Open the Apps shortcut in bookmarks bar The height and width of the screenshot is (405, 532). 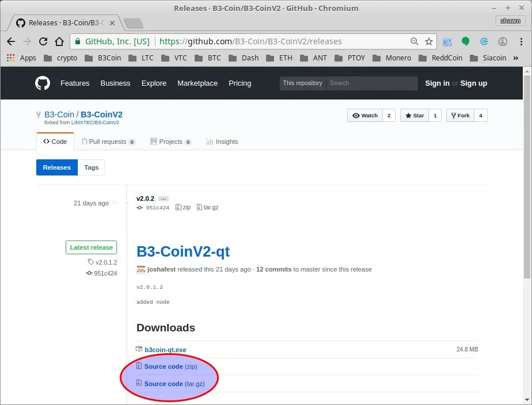tap(21, 58)
